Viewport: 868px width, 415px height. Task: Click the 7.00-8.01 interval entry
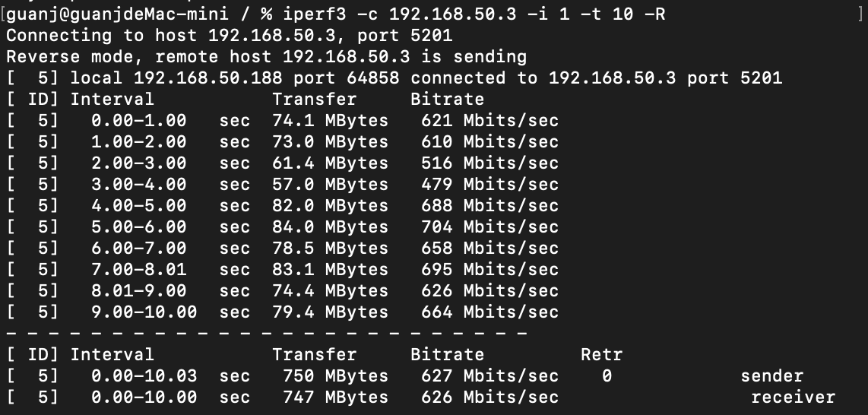click(x=138, y=269)
